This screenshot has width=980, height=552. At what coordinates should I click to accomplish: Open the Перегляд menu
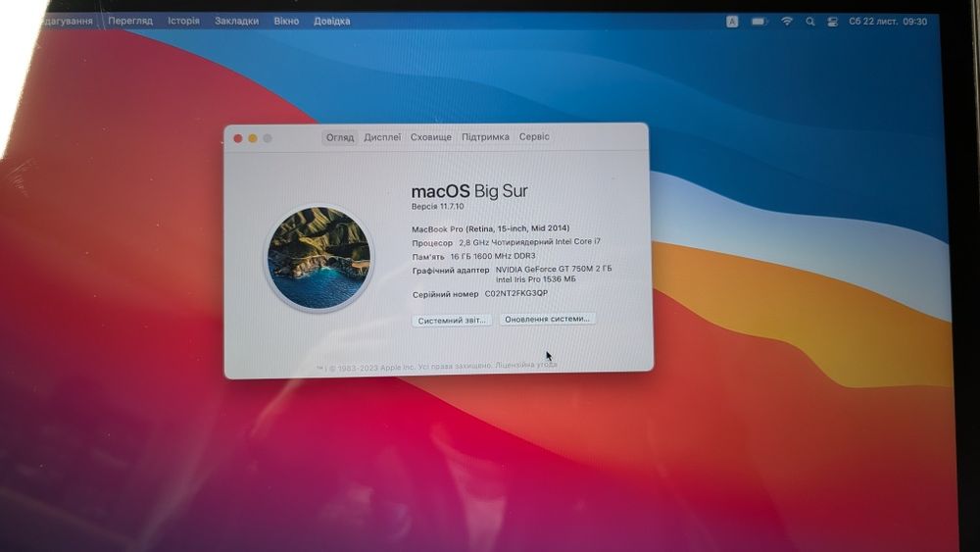tap(130, 21)
